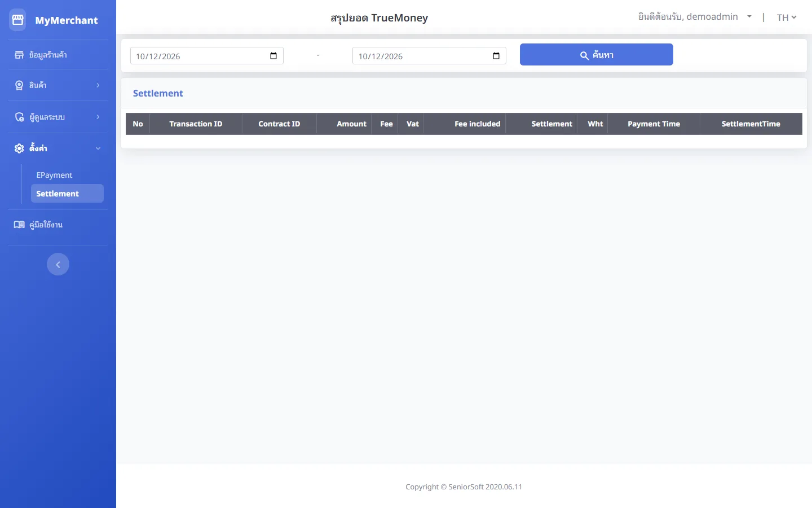Click the Wht column header
The width and height of the screenshot is (812, 508).
[593, 124]
